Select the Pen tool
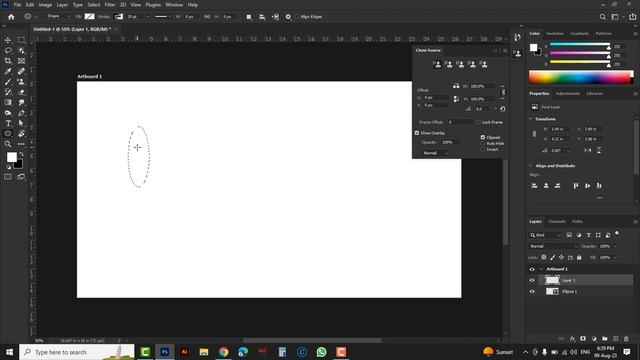 coord(21,113)
